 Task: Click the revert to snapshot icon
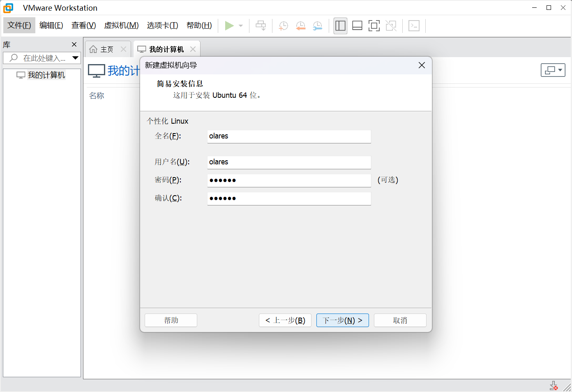tap(301, 26)
